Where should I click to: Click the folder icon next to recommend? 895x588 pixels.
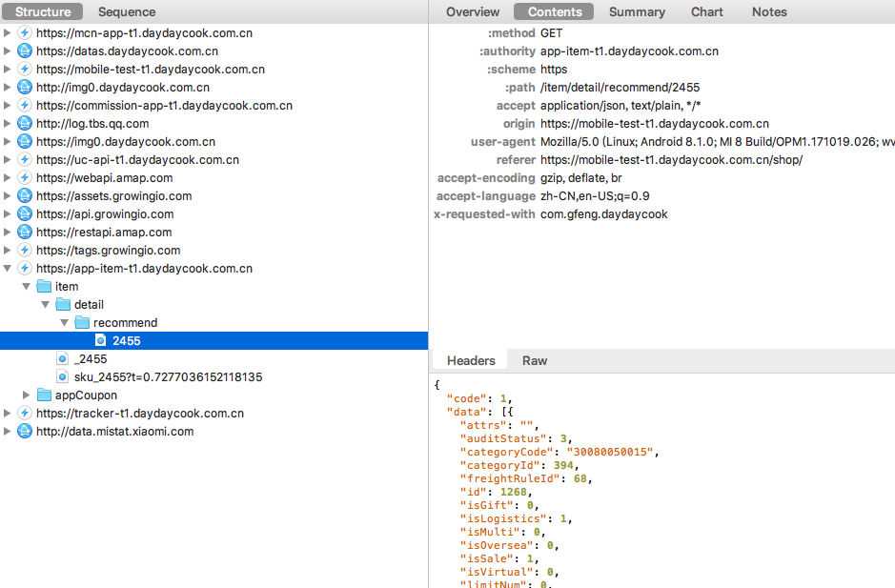82,323
